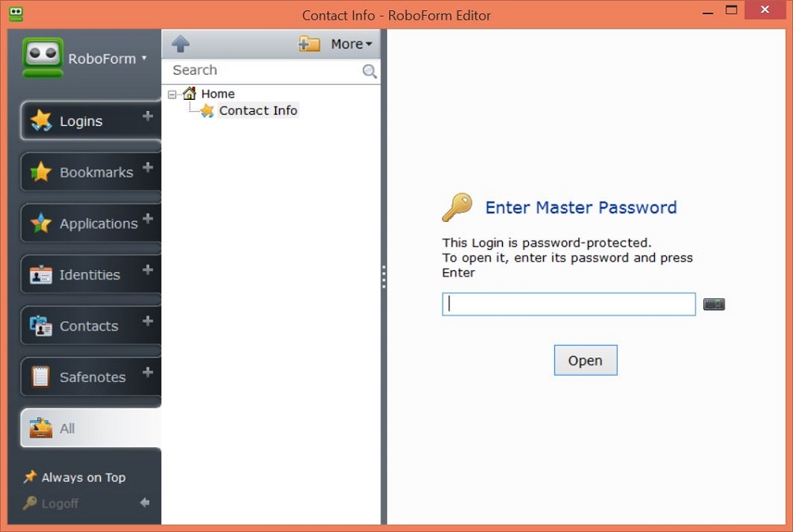Click the Open button
This screenshot has height=532, width=793.
pos(586,360)
